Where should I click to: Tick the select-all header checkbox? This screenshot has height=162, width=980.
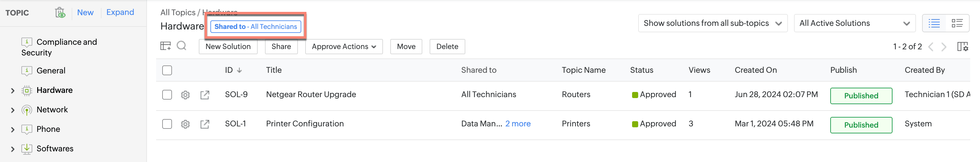click(x=167, y=70)
